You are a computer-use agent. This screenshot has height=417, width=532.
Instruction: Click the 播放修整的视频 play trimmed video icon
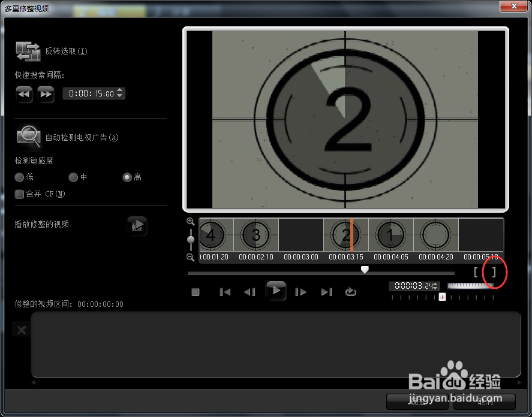137,226
